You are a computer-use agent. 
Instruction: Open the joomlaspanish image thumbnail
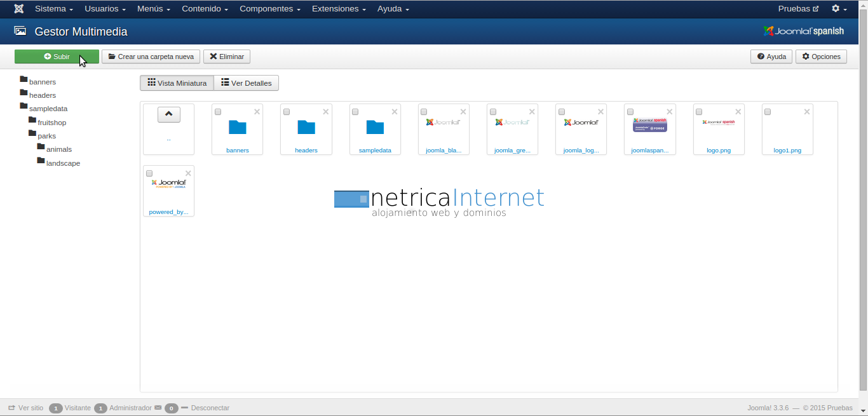(x=649, y=124)
